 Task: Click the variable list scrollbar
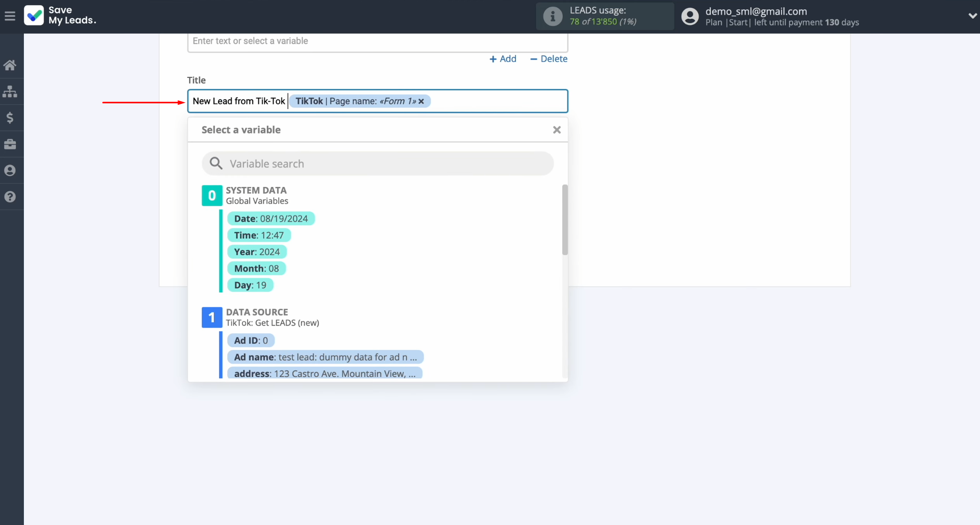pyautogui.click(x=565, y=220)
